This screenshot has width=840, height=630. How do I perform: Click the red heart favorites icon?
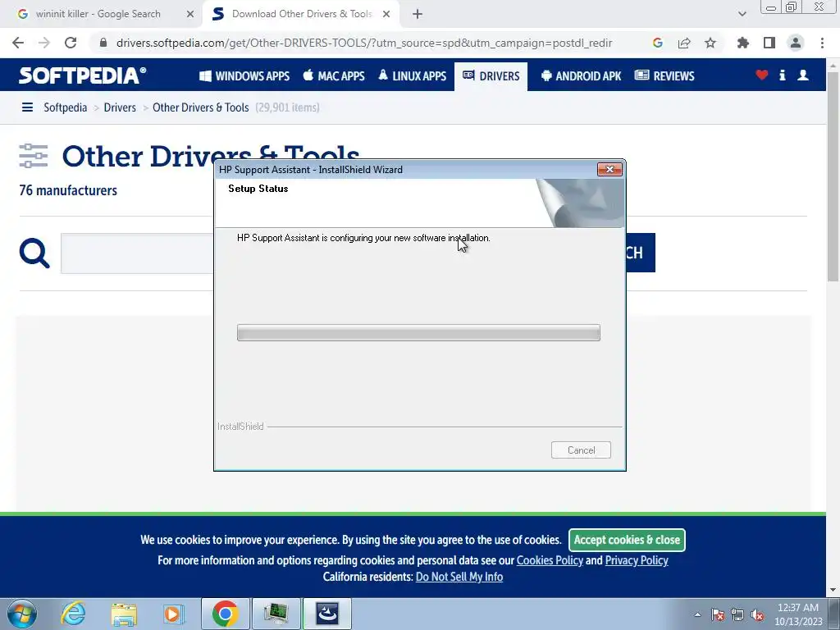761,75
